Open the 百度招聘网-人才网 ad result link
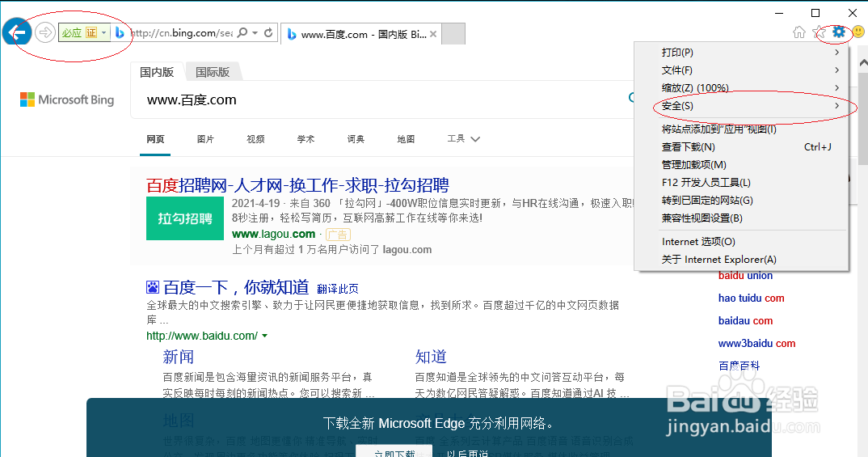This screenshot has height=457, width=868. (297, 185)
